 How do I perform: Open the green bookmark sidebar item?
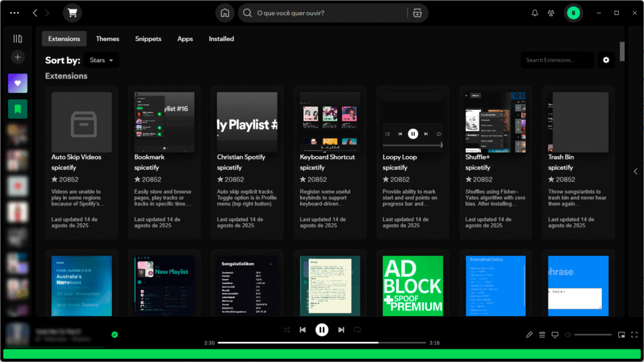point(18,109)
